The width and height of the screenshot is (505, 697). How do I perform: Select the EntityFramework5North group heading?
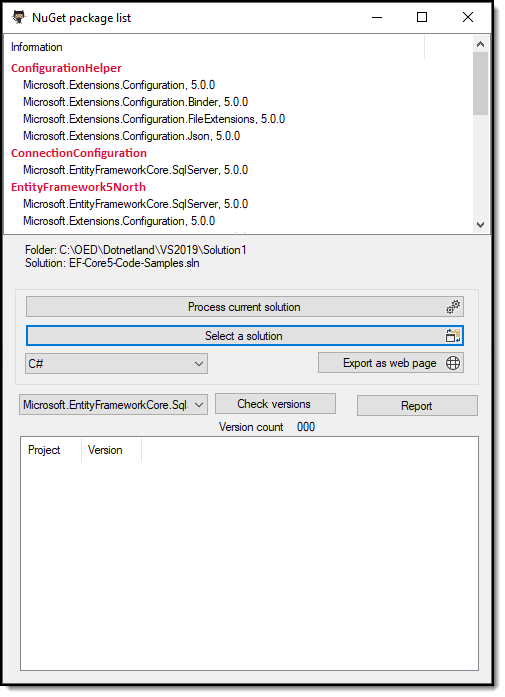(78, 187)
